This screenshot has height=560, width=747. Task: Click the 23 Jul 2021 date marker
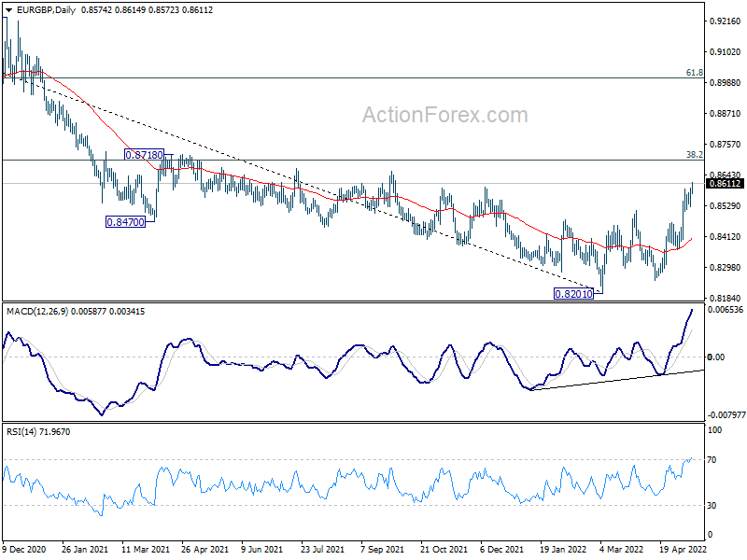point(323,552)
